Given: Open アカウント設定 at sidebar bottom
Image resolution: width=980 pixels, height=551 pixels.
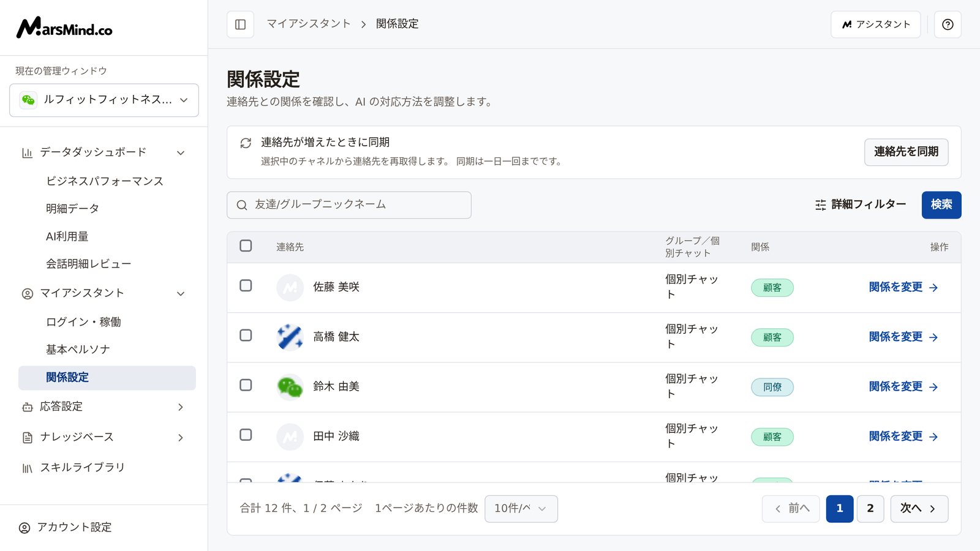Looking at the screenshot, I should coord(66,528).
